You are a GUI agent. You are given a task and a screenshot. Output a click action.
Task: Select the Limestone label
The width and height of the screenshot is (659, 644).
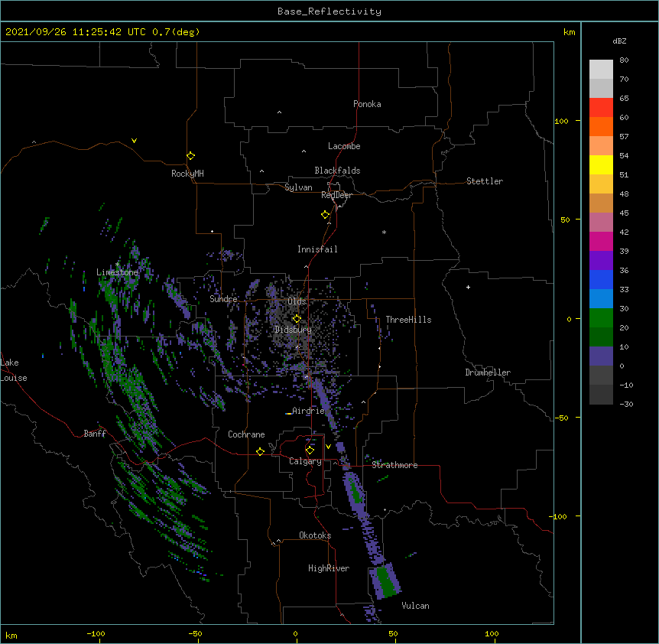(x=117, y=272)
